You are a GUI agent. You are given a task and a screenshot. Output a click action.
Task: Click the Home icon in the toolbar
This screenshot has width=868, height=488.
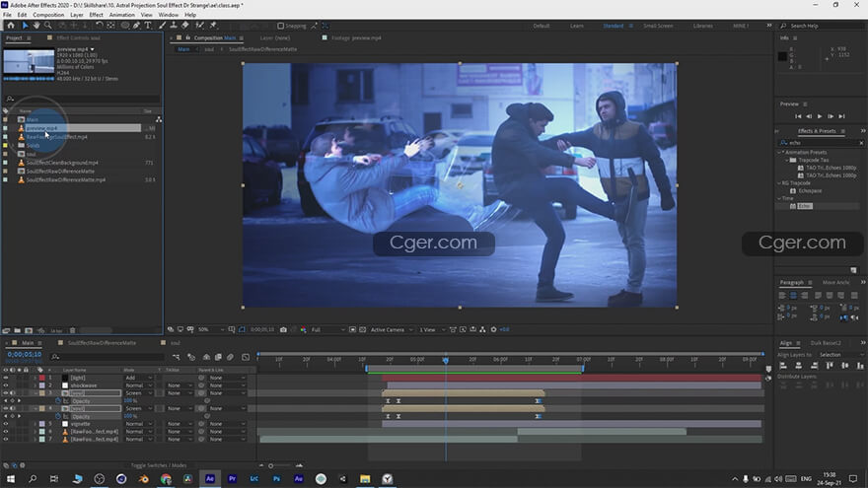click(11, 26)
